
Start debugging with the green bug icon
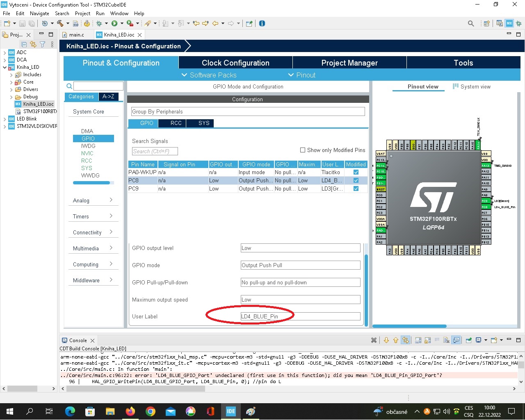[99, 23]
